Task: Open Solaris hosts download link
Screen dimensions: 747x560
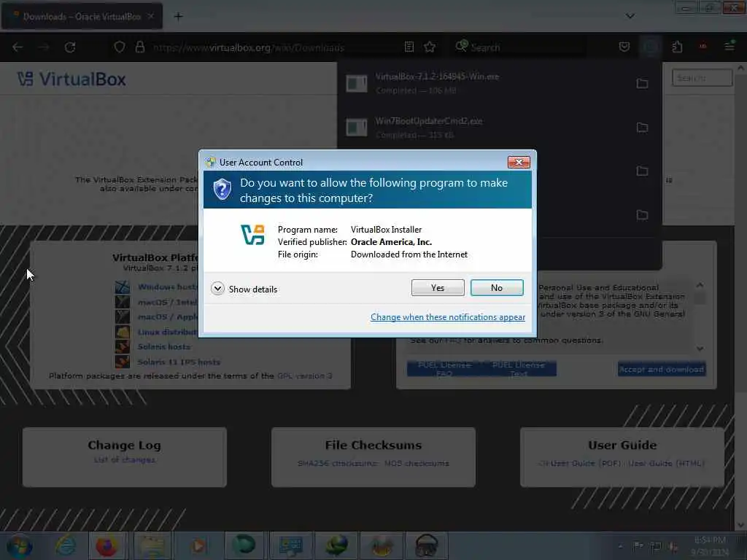Action: click(x=164, y=346)
